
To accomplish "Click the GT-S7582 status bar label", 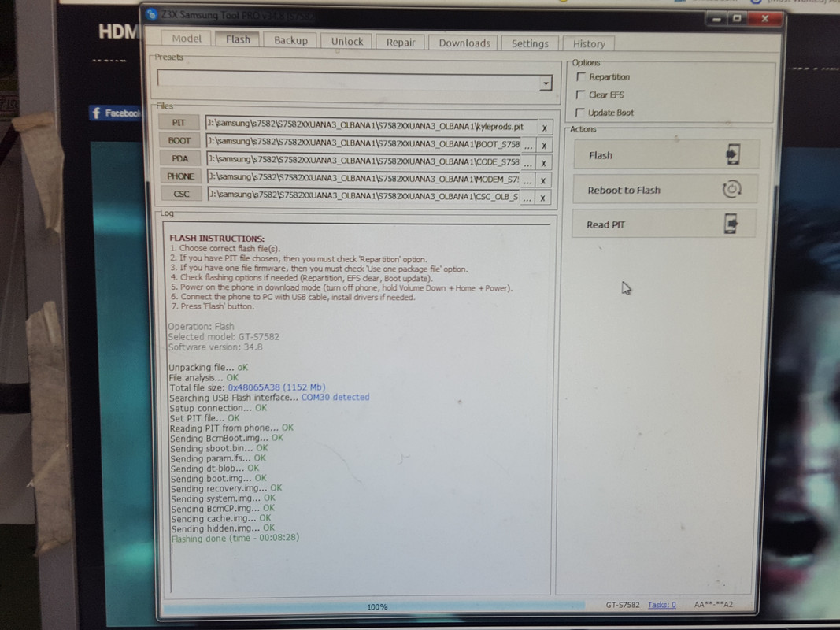I will point(623,605).
